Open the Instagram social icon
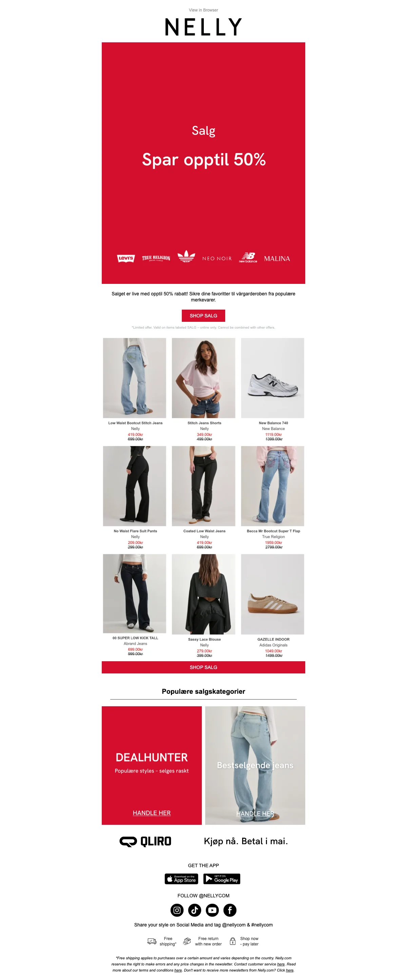This screenshot has width=407, height=980. [177, 910]
